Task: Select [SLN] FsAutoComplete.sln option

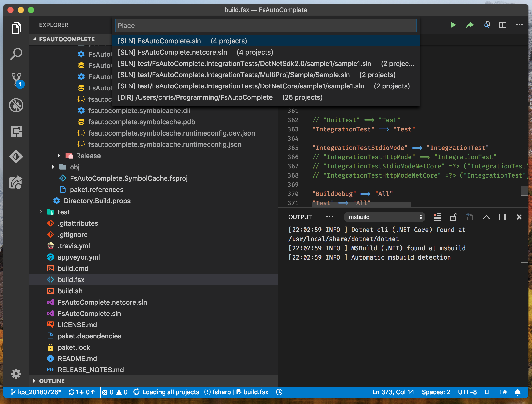Action: (x=266, y=41)
